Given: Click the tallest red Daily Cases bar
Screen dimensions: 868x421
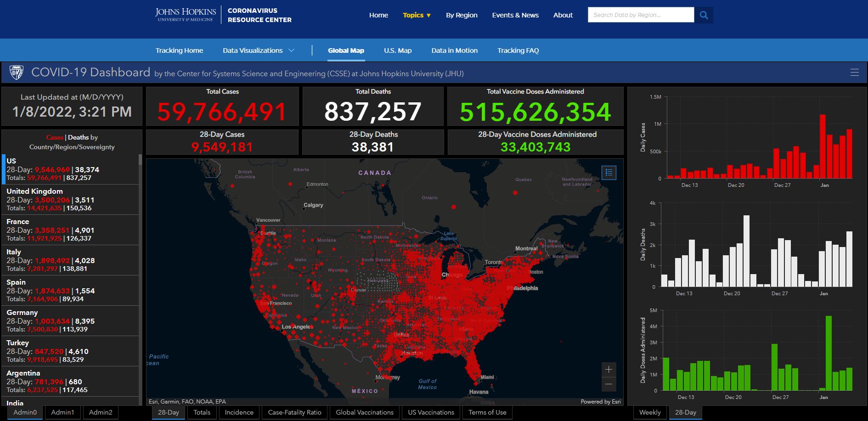Looking at the screenshot, I should click(x=823, y=146).
